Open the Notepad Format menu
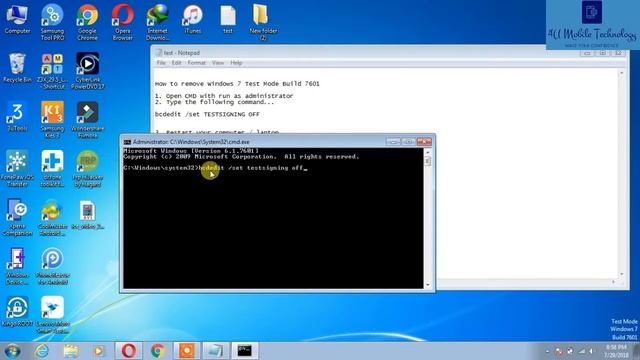 (x=196, y=63)
